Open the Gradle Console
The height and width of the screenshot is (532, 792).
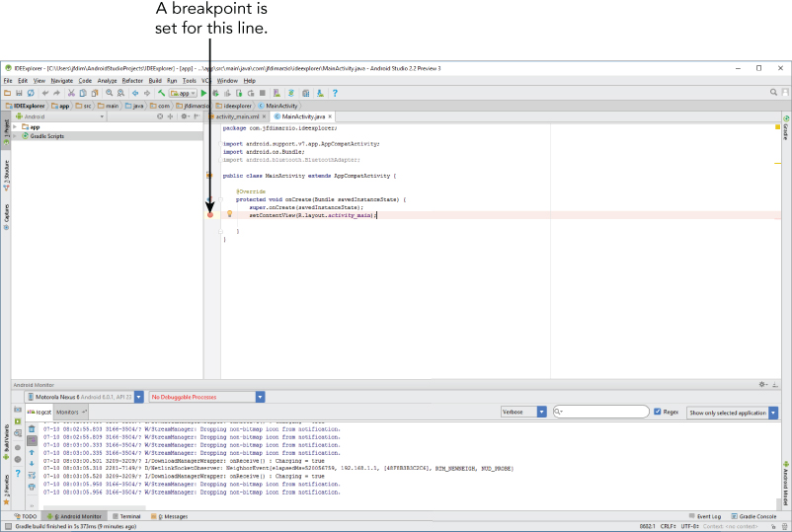click(754, 516)
